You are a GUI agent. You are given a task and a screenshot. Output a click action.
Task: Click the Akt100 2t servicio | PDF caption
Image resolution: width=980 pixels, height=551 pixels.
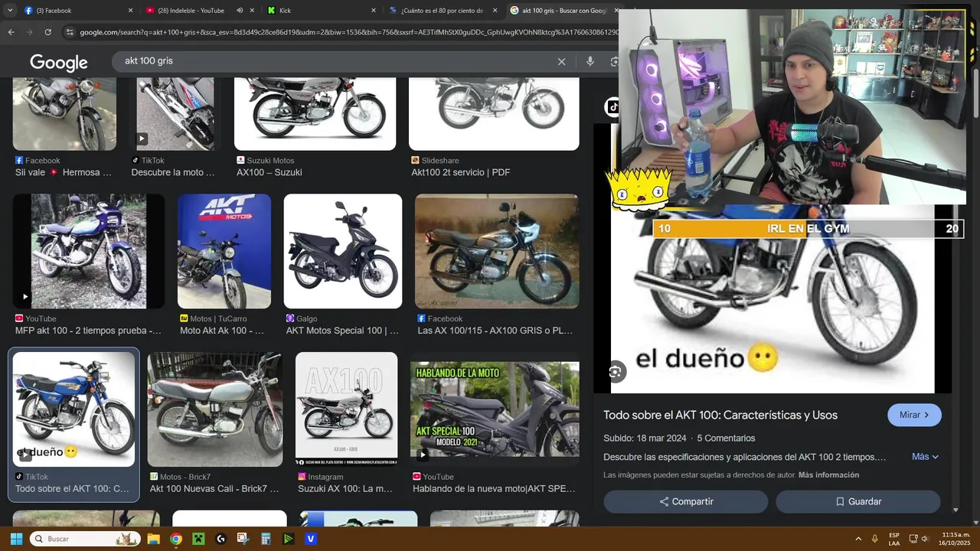click(x=460, y=172)
